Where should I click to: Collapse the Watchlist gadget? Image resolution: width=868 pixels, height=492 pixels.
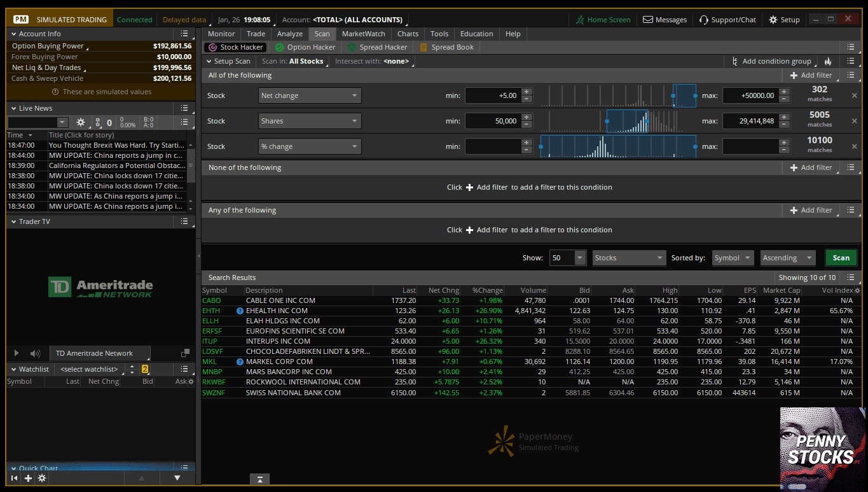(13, 369)
